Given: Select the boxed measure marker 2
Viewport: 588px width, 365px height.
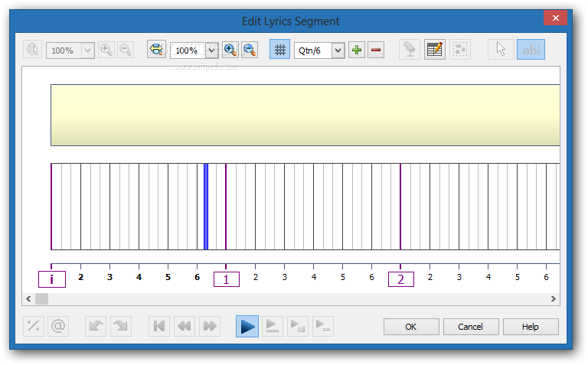Looking at the screenshot, I should [x=401, y=279].
